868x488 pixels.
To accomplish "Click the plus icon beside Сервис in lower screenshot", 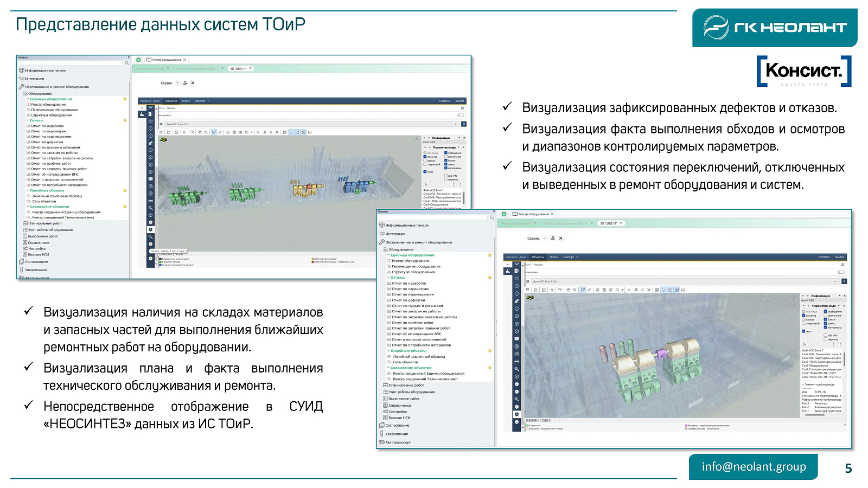I will point(545,238).
